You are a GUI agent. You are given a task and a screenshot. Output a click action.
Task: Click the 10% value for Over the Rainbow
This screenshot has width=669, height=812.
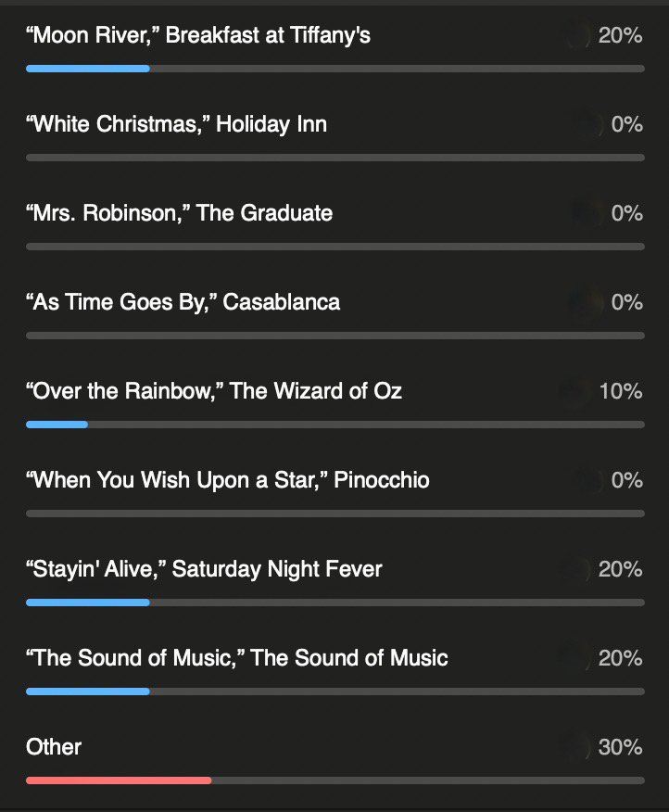[x=620, y=392]
